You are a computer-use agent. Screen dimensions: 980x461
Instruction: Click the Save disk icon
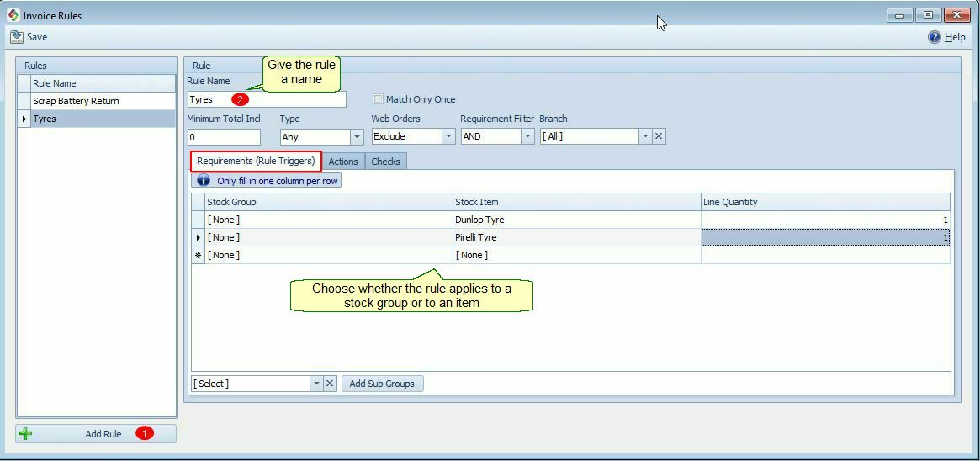tap(16, 37)
